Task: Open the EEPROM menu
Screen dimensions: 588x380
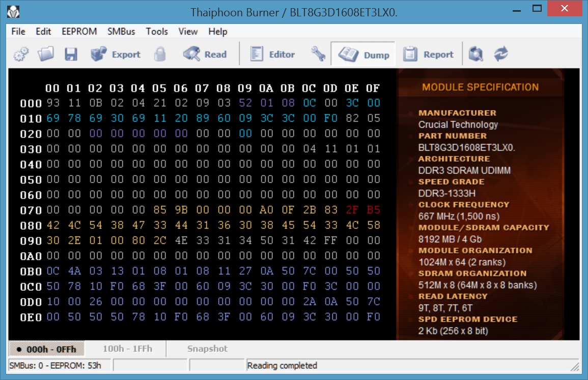Action: click(x=79, y=32)
